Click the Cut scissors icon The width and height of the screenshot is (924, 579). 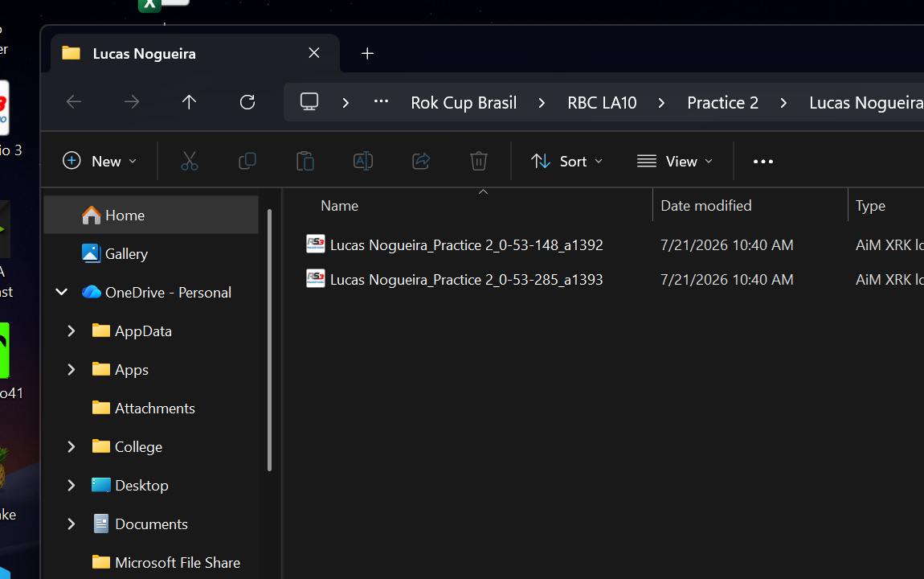(x=189, y=161)
